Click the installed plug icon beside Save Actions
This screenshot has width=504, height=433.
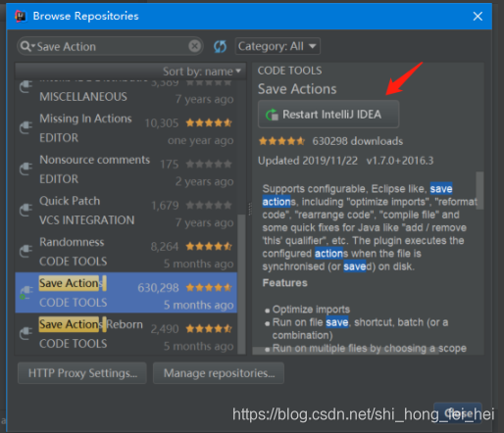tap(25, 292)
